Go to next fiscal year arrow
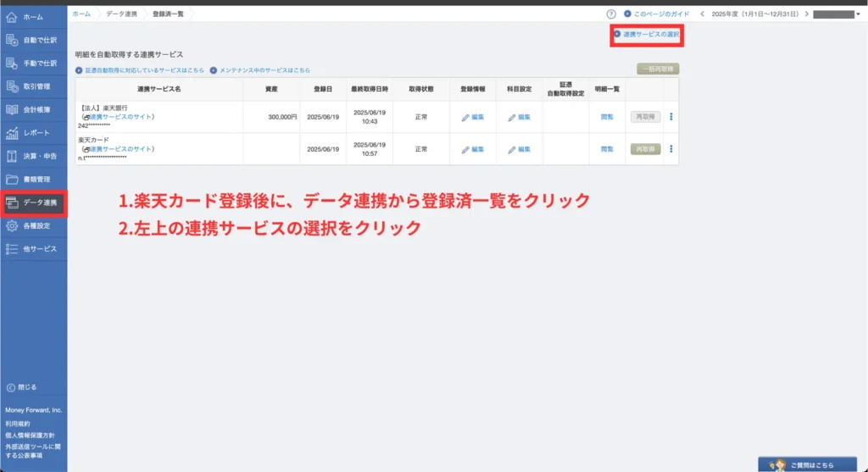 pos(805,14)
